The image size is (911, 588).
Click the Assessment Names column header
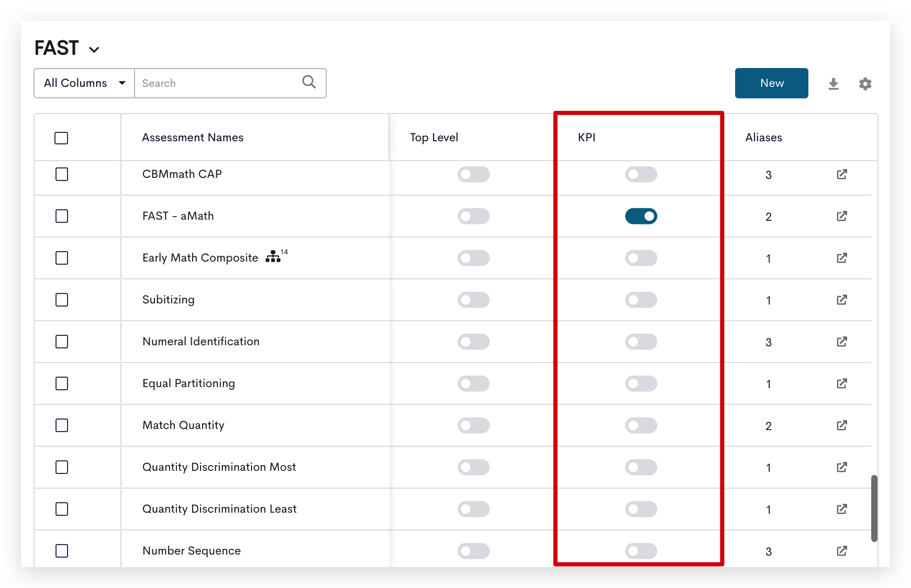pos(193,138)
